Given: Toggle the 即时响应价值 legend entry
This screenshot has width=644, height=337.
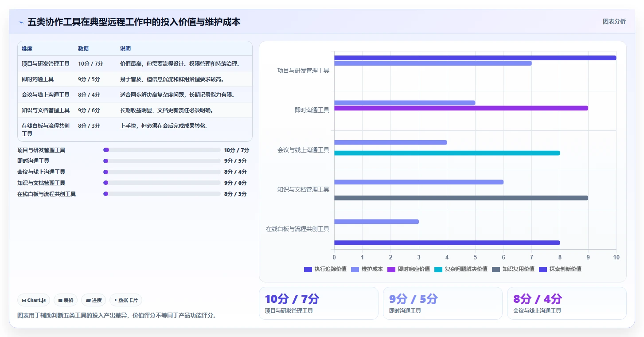Looking at the screenshot, I should point(409,269).
